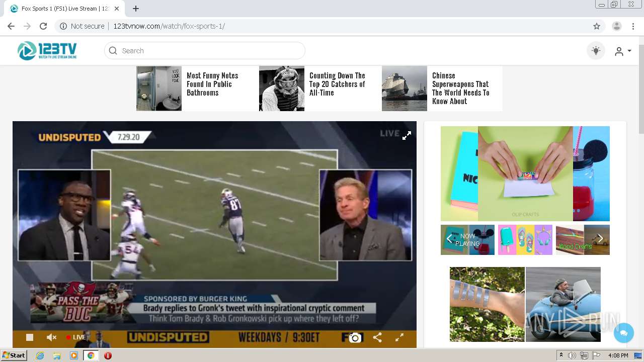The width and height of the screenshot is (644, 362).
Task: Enter fullscreen from player control bar
Action: click(x=399, y=337)
